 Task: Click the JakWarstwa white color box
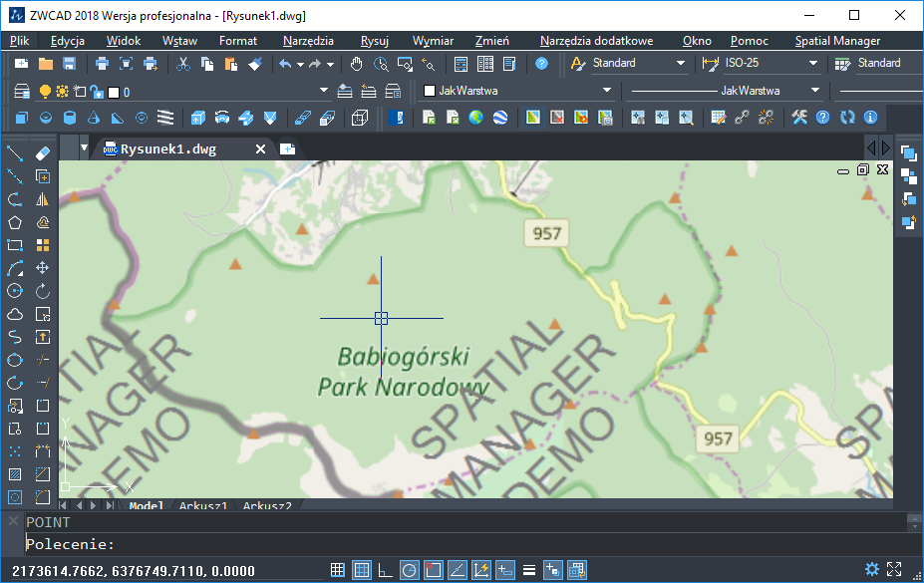point(430,91)
